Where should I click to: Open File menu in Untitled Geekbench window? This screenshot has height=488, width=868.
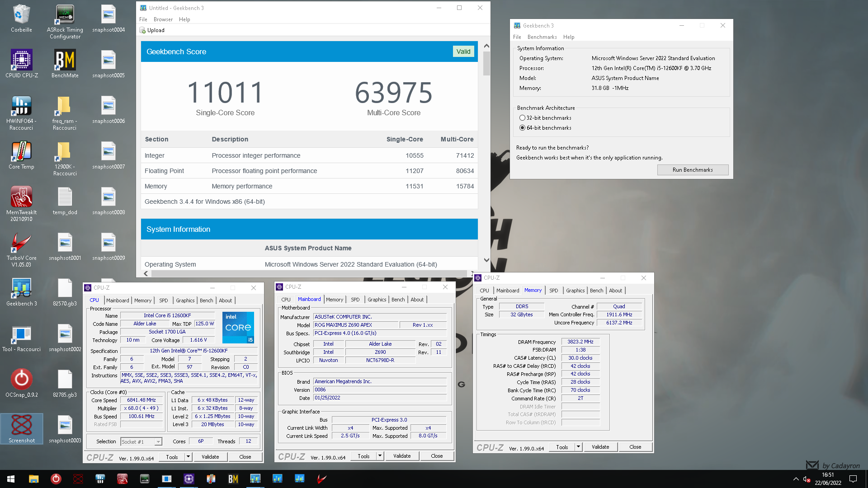(143, 19)
